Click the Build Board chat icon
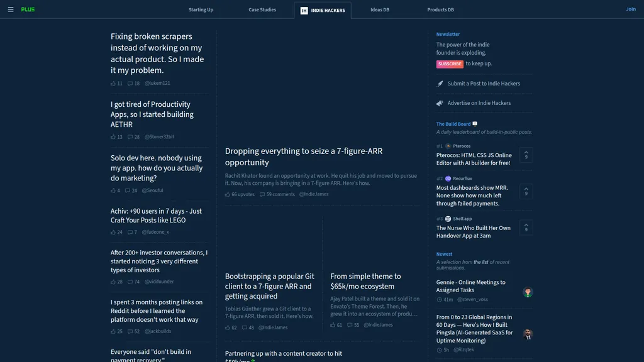 point(475,124)
